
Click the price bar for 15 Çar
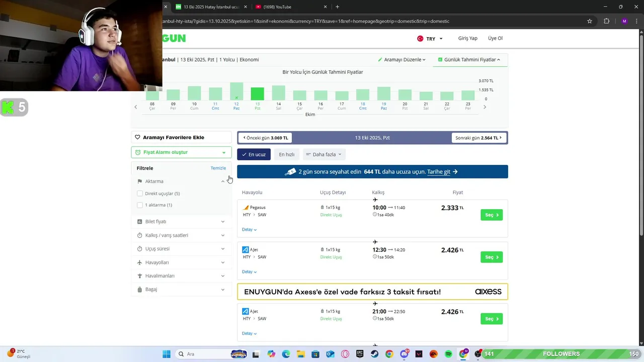pos(299,96)
